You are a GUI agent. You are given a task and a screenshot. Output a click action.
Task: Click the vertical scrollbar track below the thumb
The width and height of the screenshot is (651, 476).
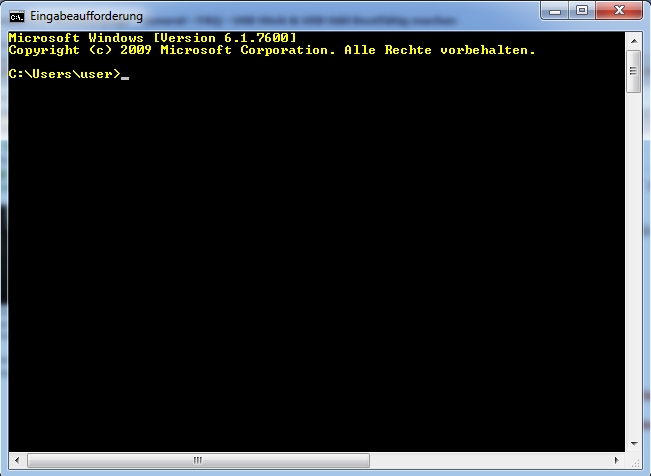[x=634, y=264]
